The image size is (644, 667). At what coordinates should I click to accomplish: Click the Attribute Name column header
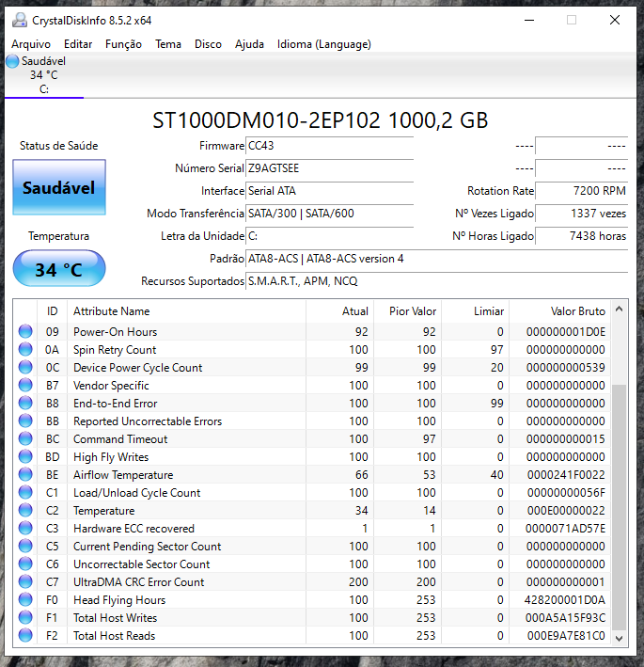click(x=186, y=311)
